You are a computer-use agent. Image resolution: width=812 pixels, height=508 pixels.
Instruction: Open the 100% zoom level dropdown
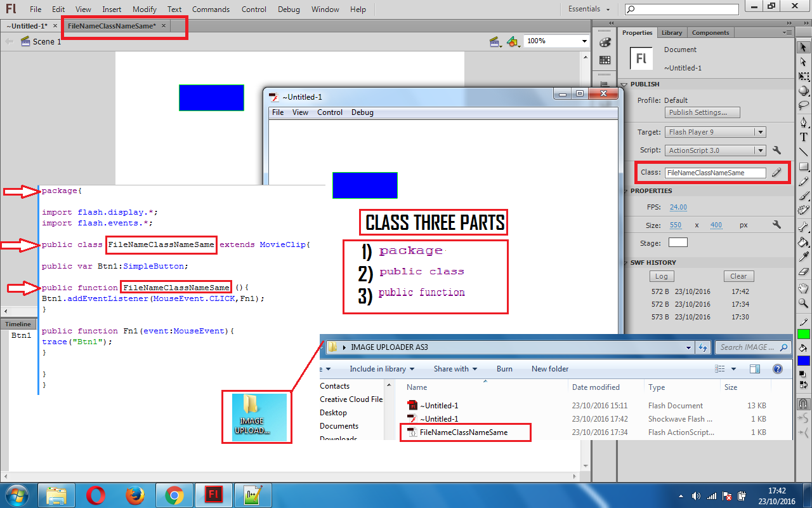click(x=583, y=41)
